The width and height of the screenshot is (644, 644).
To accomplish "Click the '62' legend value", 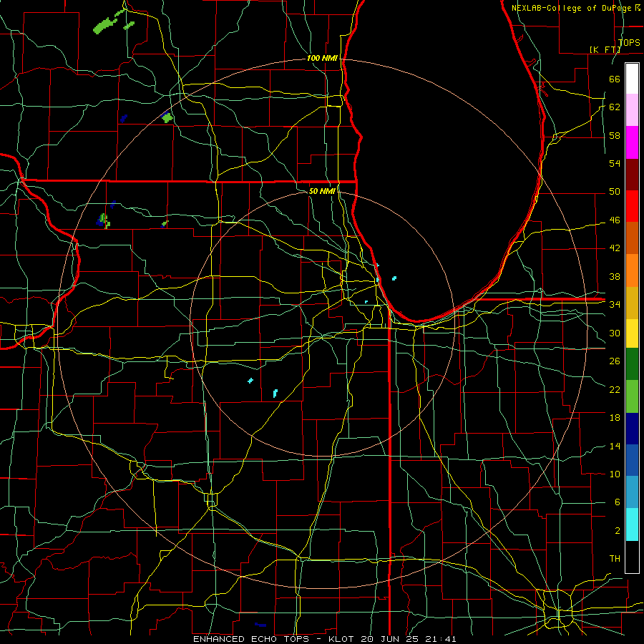I will [615, 107].
